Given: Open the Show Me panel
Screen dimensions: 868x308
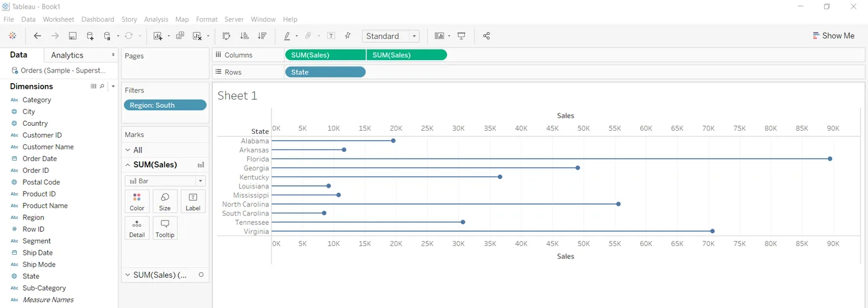Looking at the screenshot, I should pyautogui.click(x=833, y=36).
